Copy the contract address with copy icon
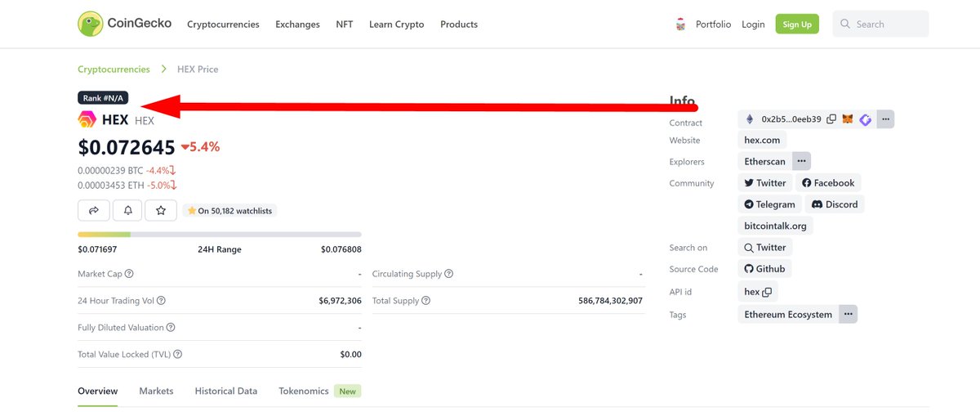The image size is (980, 412). click(831, 119)
